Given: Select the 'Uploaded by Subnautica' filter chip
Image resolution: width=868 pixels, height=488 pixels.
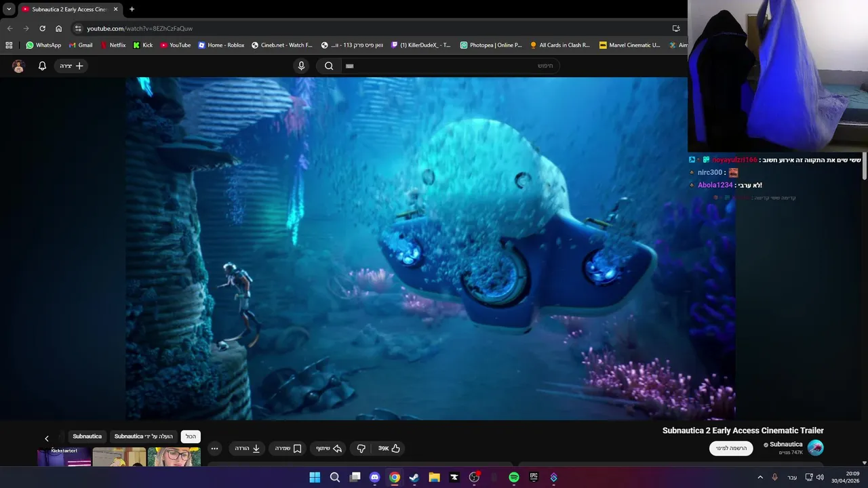Looking at the screenshot, I should tap(143, 436).
